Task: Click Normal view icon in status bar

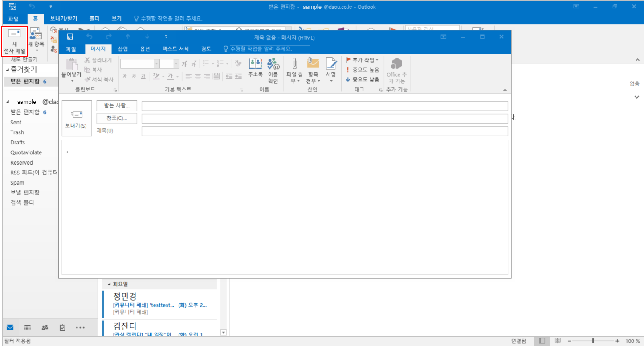Action: pyautogui.click(x=542, y=341)
